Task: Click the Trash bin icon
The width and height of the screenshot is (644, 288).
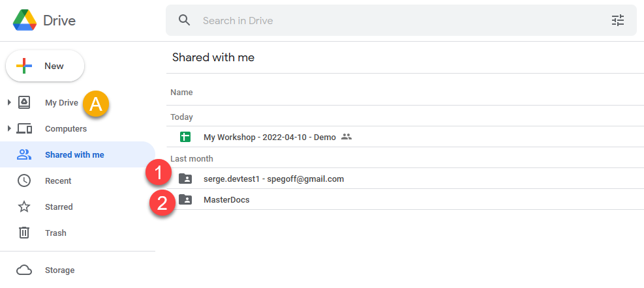Action: [24, 233]
